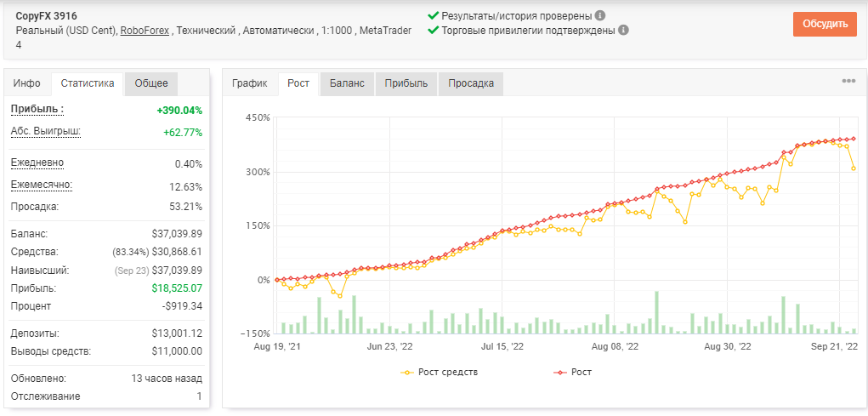Click the Jun 23, '22 axis label
This screenshot has width=868, height=416.
click(x=389, y=347)
